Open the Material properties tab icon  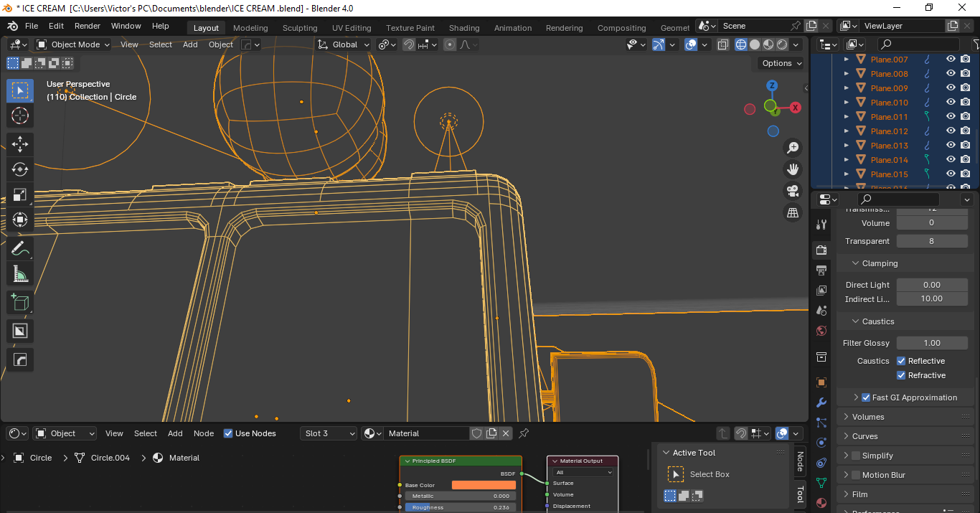(x=822, y=503)
